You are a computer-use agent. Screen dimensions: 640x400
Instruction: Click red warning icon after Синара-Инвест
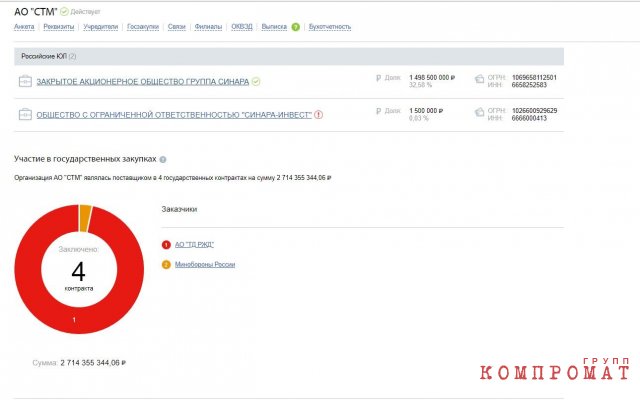(318, 115)
